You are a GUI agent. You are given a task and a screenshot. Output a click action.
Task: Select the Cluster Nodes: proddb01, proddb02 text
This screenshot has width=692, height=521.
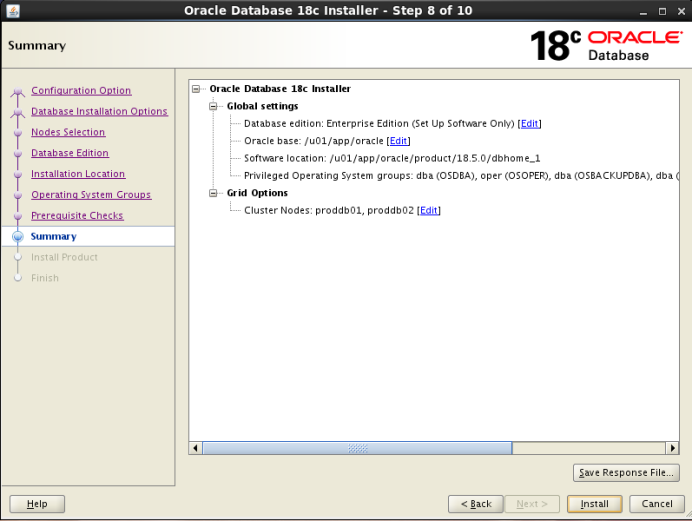[x=329, y=210]
